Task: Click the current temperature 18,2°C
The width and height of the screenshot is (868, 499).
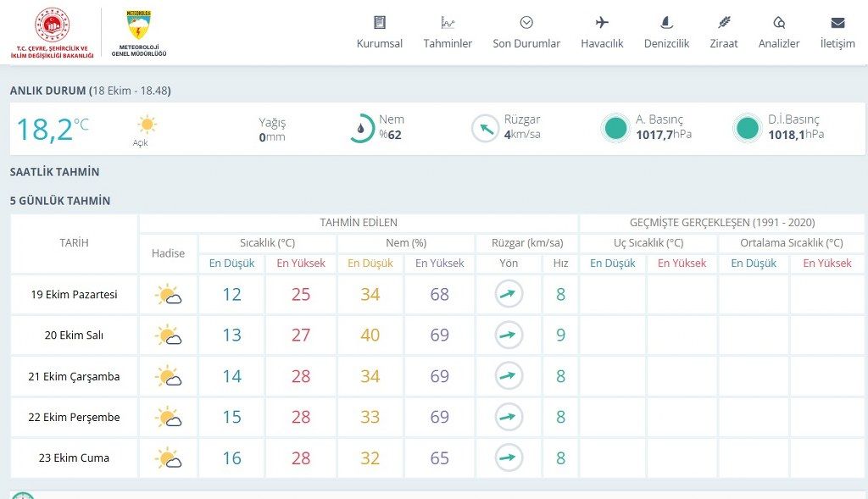Action: (53, 130)
